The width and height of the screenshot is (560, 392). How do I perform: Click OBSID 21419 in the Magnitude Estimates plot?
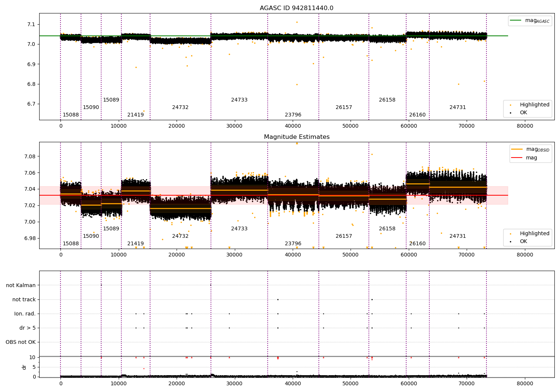(x=136, y=243)
